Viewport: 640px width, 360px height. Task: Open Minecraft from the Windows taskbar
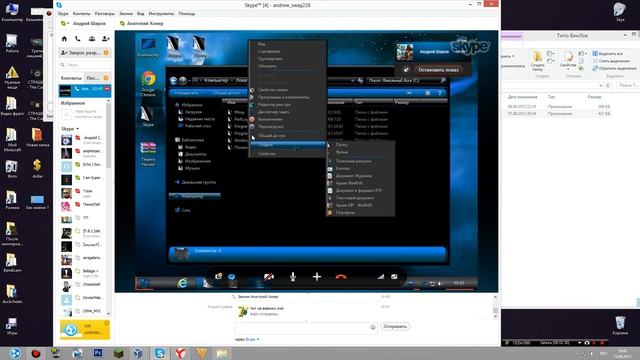click(118, 353)
